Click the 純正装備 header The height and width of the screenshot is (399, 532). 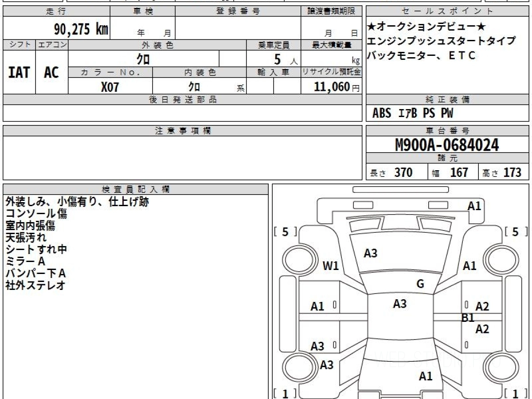[447, 100]
